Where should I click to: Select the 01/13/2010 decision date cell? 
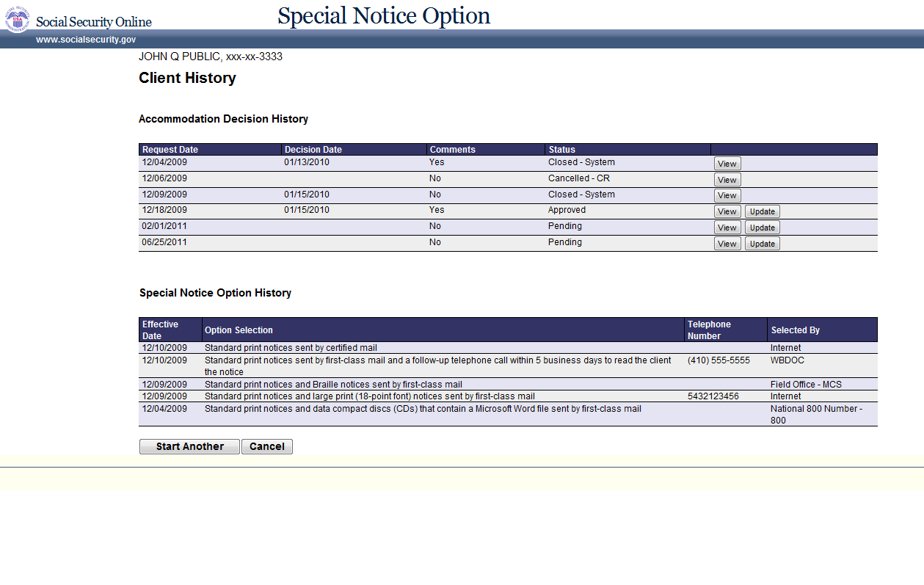pos(306,162)
